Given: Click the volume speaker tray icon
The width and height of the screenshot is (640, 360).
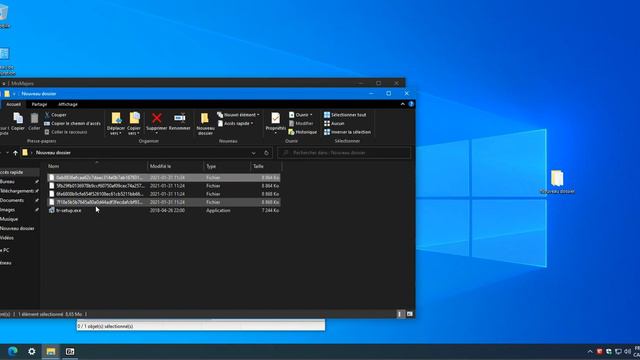Looking at the screenshot, I should click(x=627, y=351).
